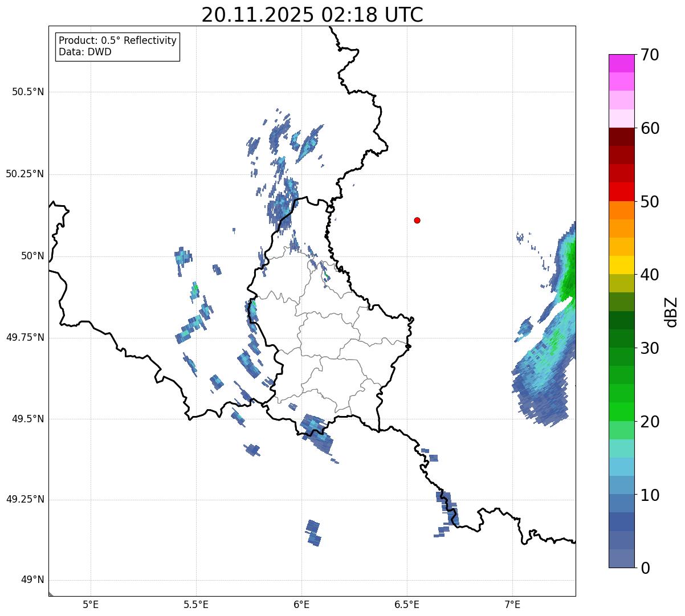The height and width of the screenshot is (616, 685).
Task: Click the latitude label "50.5°N"
Action: pos(28,92)
